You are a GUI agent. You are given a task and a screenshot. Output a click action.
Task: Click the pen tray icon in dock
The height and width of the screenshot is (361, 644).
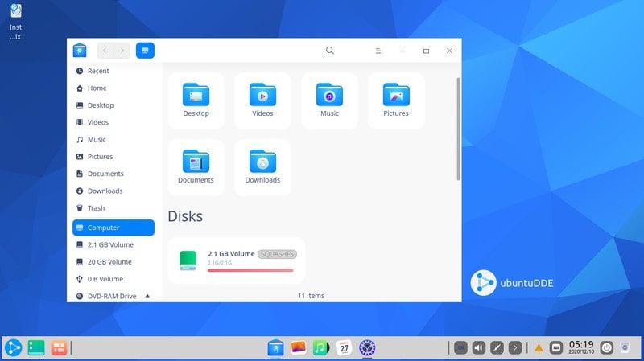(x=497, y=348)
